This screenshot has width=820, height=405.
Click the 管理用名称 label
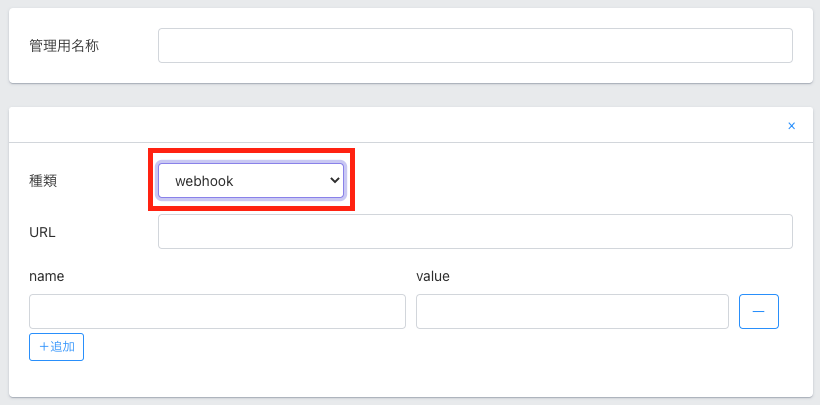click(x=64, y=45)
